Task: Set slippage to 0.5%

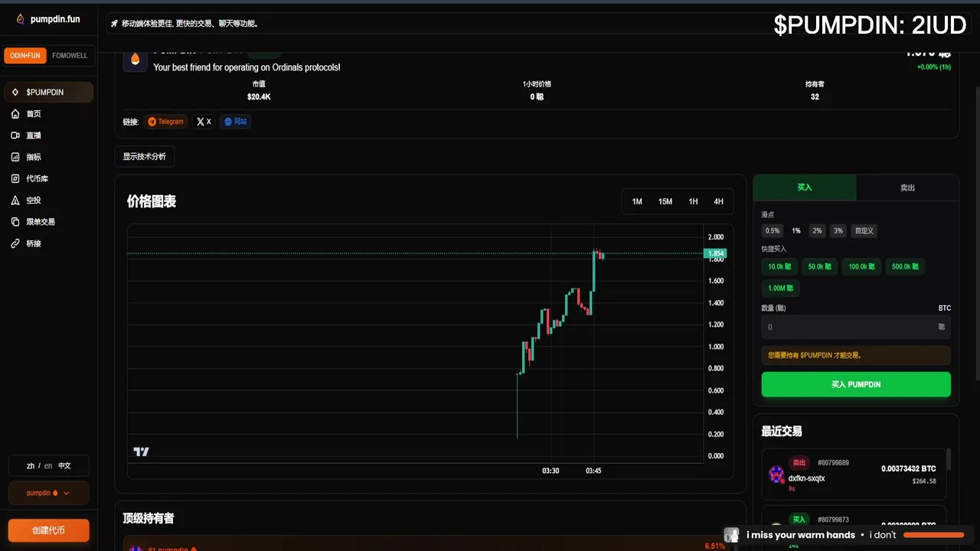Action: click(x=772, y=230)
